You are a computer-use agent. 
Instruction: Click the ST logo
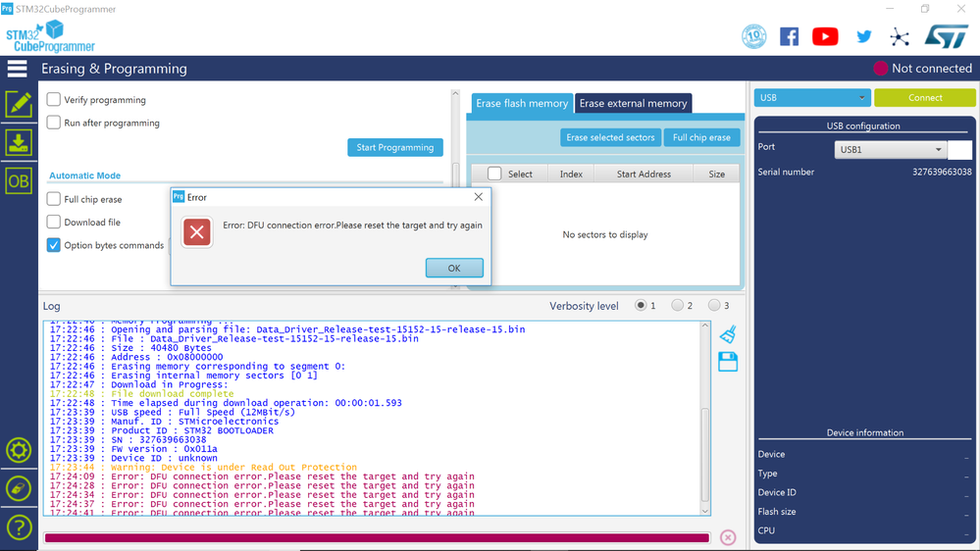[947, 37]
